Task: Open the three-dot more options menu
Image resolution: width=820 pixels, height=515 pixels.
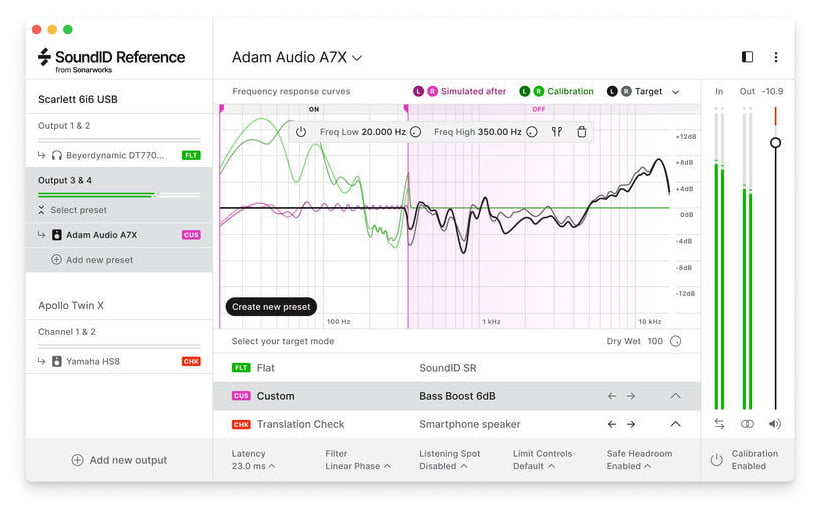Action: tap(776, 57)
